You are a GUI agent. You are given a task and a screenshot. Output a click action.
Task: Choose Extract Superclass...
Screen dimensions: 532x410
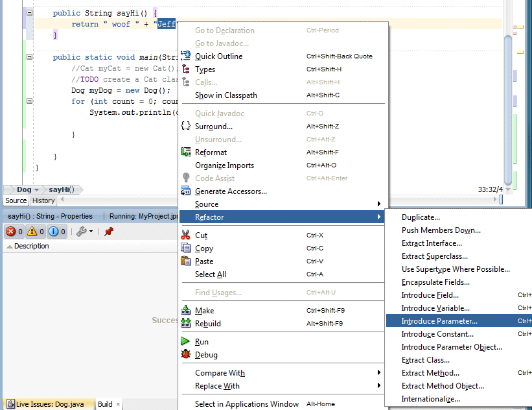tap(459, 256)
